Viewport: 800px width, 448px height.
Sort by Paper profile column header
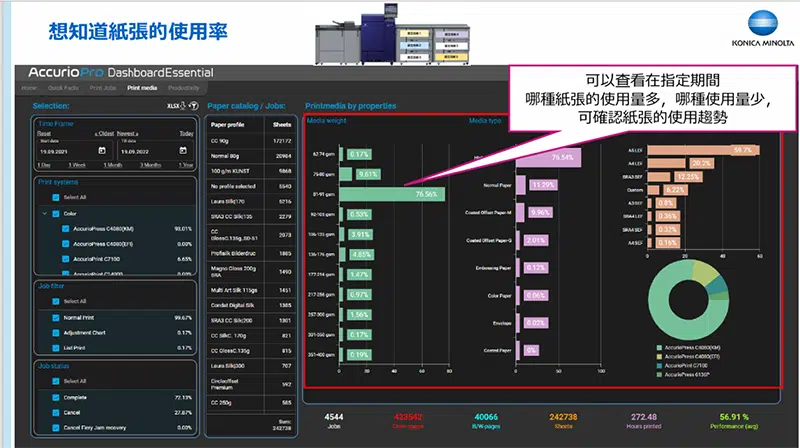(x=228, y=125)
